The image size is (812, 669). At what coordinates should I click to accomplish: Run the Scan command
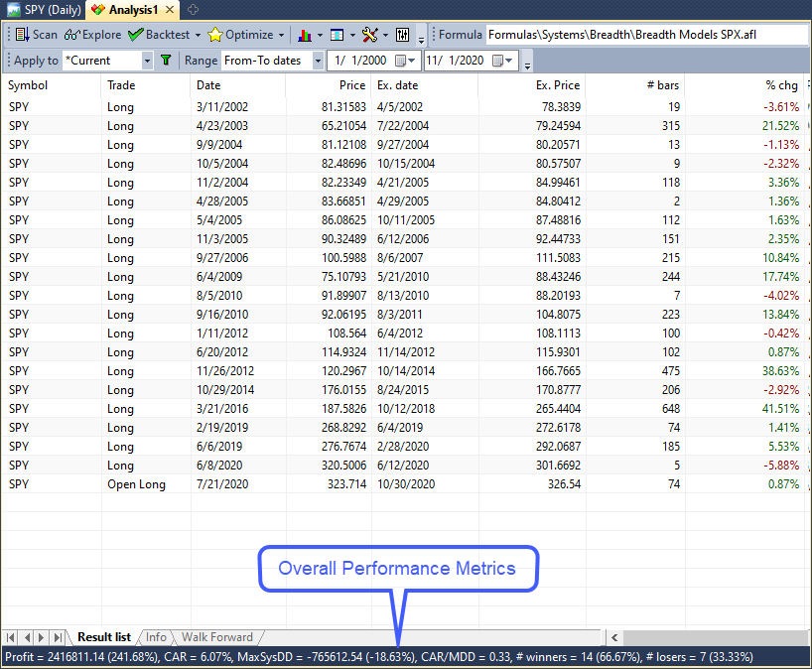[x=37, y=35]
